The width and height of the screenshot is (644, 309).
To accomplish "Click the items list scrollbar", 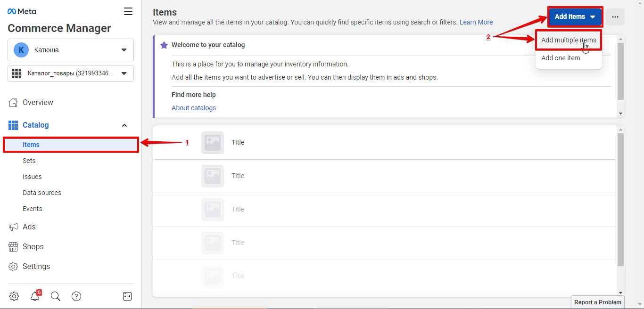I will click(620, 200).
